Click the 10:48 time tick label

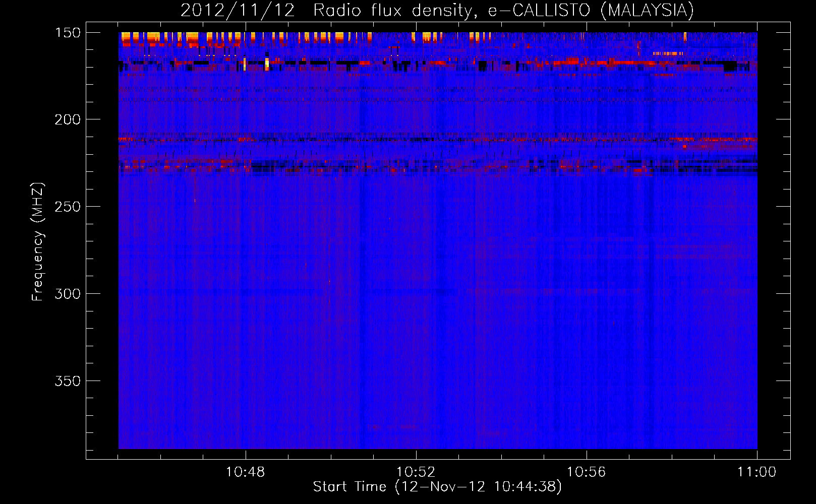point(245,472)
